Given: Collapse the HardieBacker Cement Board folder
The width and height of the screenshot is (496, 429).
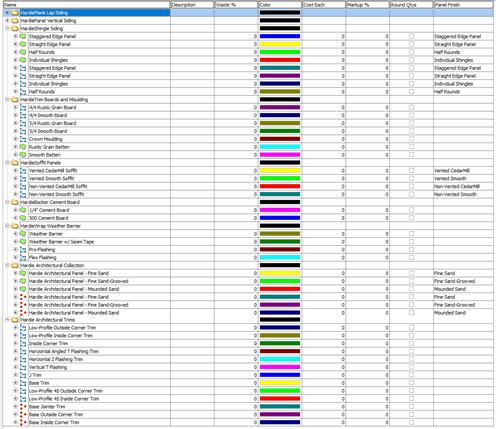Looking at the screenshot, I should point(7,202).
